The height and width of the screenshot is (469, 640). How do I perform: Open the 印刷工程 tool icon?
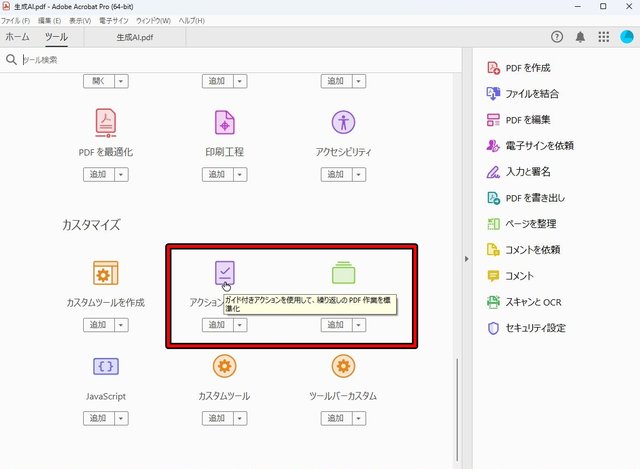click(x=224, y=122)
